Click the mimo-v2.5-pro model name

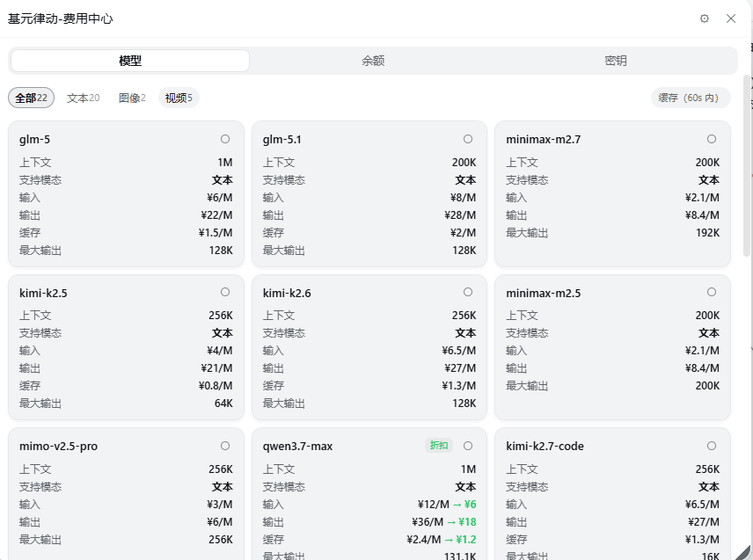pyautogui.click(x=58, y=447)
